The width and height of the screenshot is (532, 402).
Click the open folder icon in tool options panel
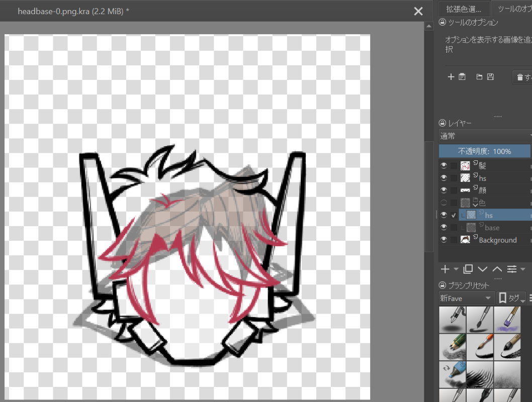click(479, 77)
